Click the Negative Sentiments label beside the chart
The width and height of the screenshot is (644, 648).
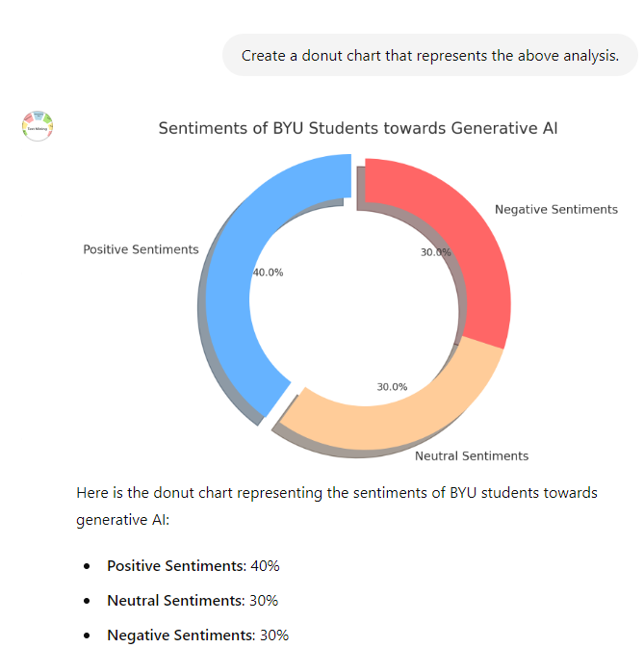[555, 209]
